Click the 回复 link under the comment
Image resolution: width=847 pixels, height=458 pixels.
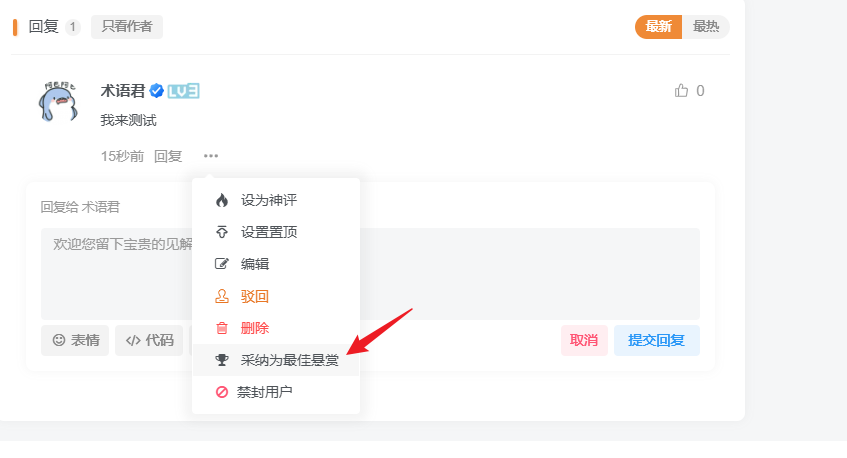point(168,156)
